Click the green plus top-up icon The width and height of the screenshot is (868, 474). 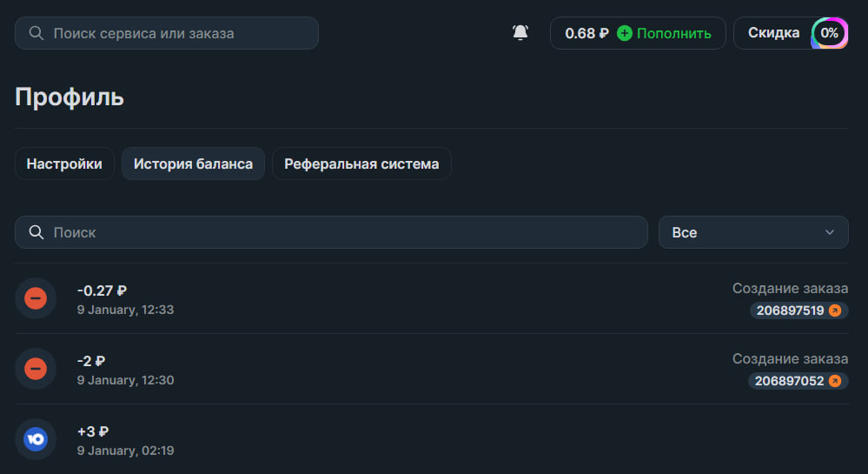(624, 33)
